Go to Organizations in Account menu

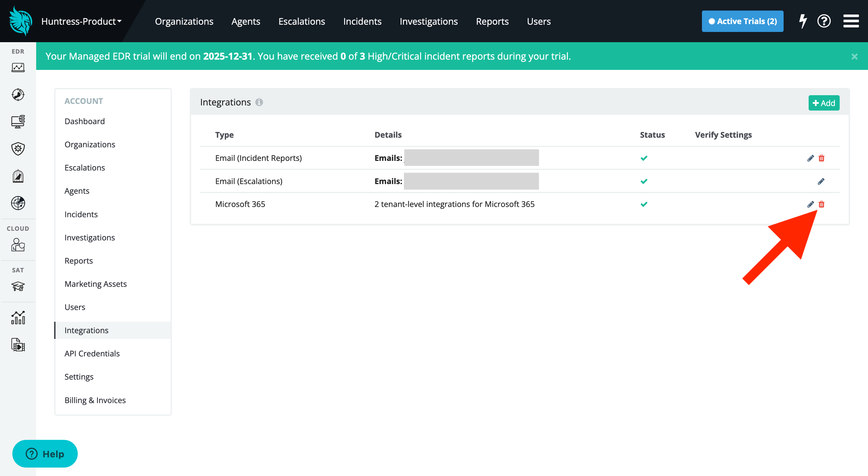tap(90, 144)
